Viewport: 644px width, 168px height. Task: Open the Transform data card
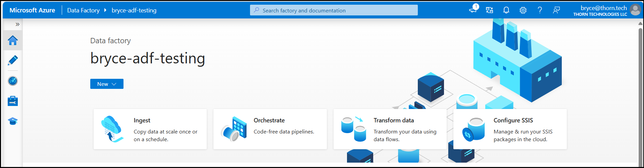[390, 129]
